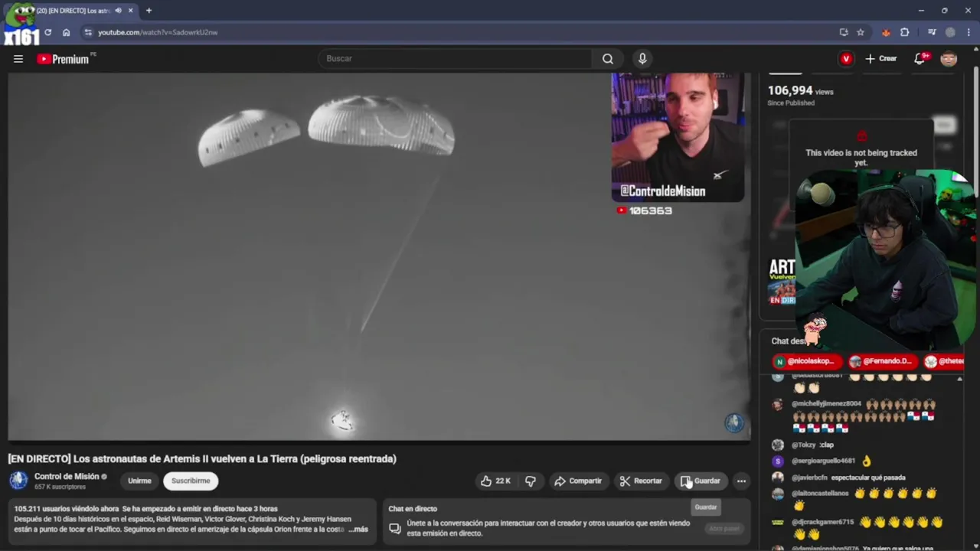The height and width of the screenshot is (551, 980).
Task: Open site information icon in address bar
Action: click(88, 32)
